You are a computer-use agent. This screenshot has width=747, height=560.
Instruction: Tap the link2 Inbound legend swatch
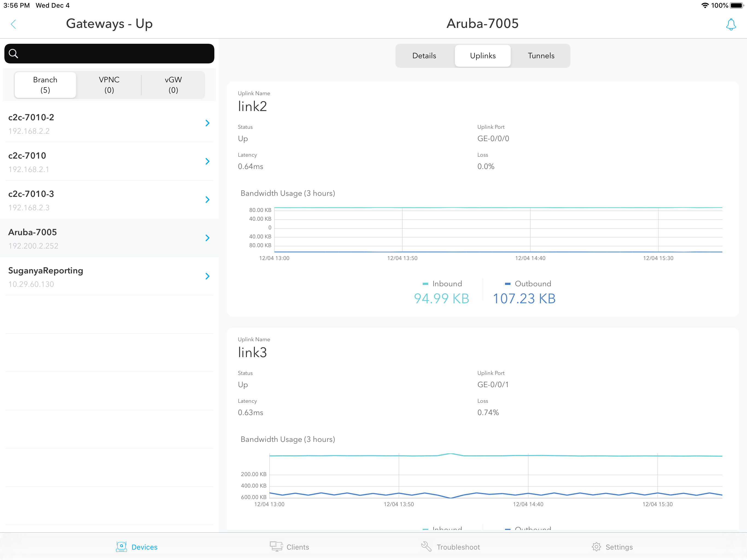click(x=425, y=284)
